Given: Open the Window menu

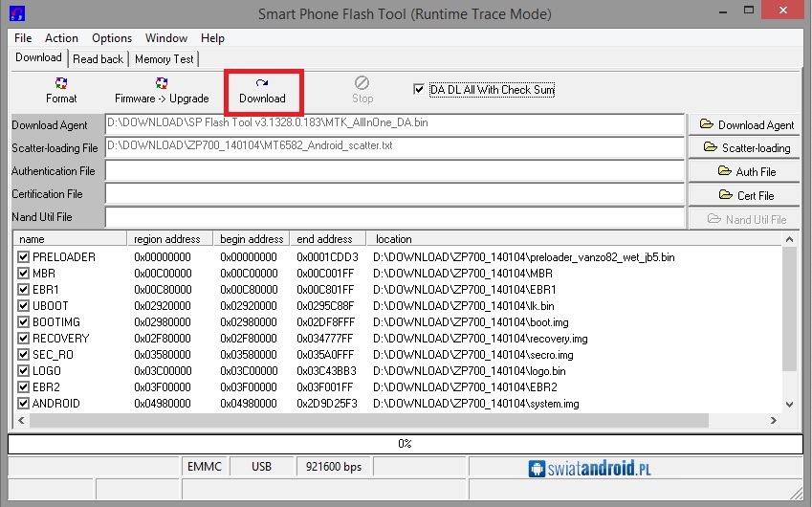Looking at the screenshot, I should 166,38.
